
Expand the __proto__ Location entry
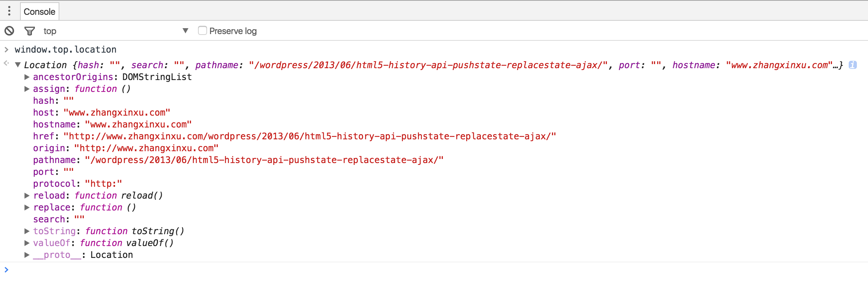pyautogui.click(x=27, y=255)
